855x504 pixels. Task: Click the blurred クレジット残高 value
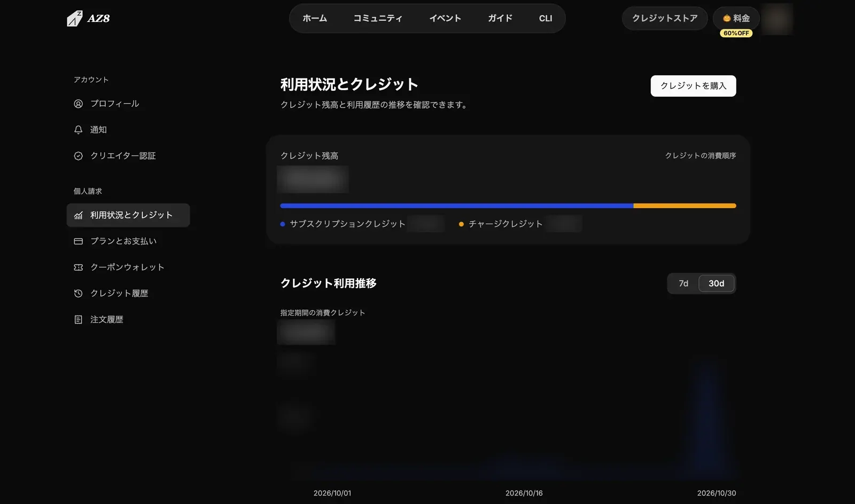(x=313, y=179)
